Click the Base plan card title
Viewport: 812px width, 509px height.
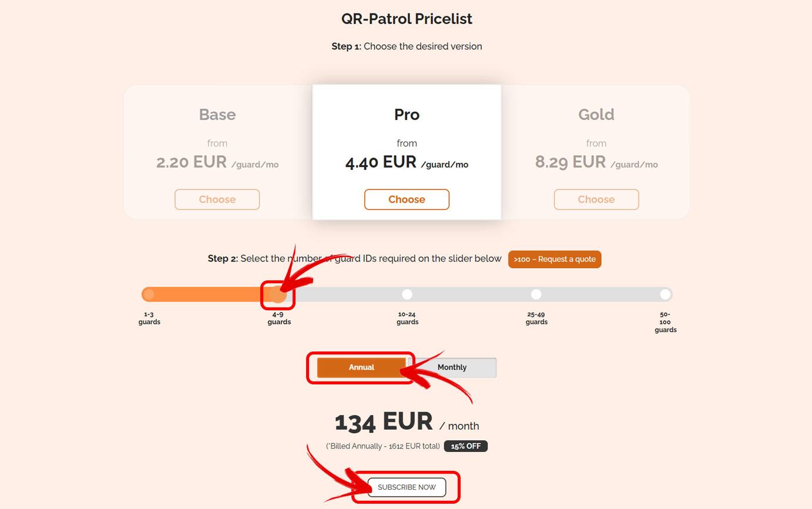click(x=217, y=114)
